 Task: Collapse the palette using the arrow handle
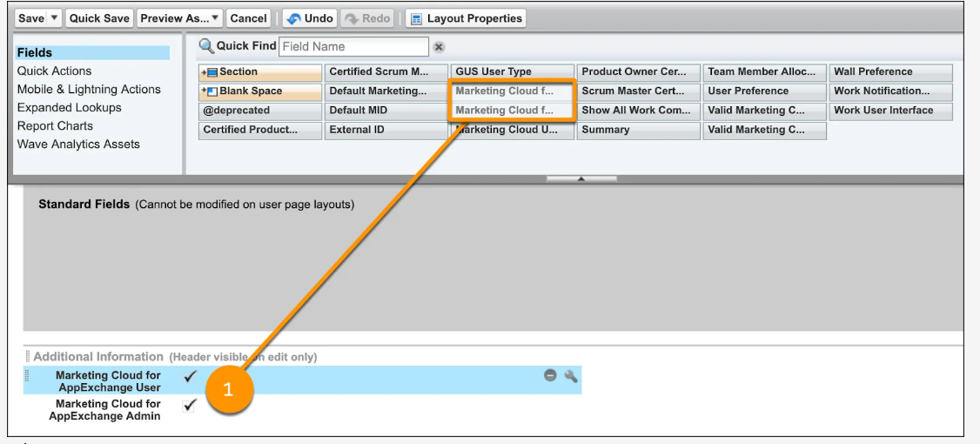581,178
